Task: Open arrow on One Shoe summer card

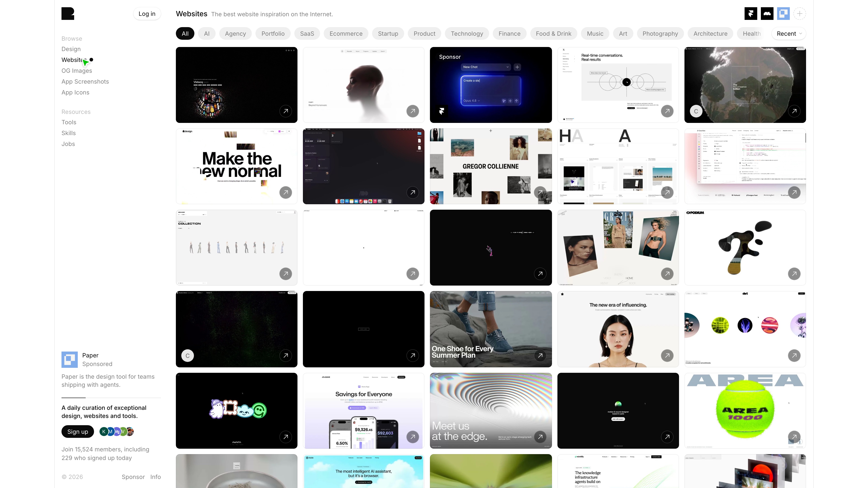Action: pyautogui.click(x=540, y=356)
